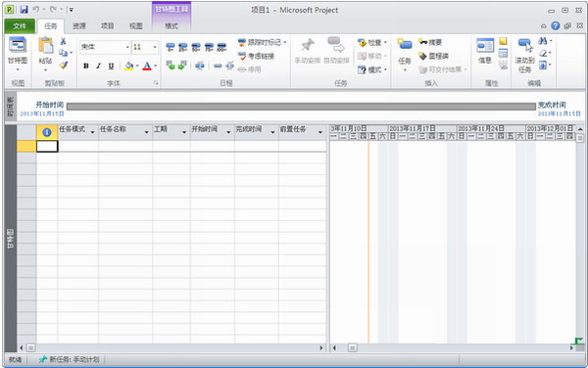
Task: Open the font size dropdown showing 11
Action: point(155,47)
